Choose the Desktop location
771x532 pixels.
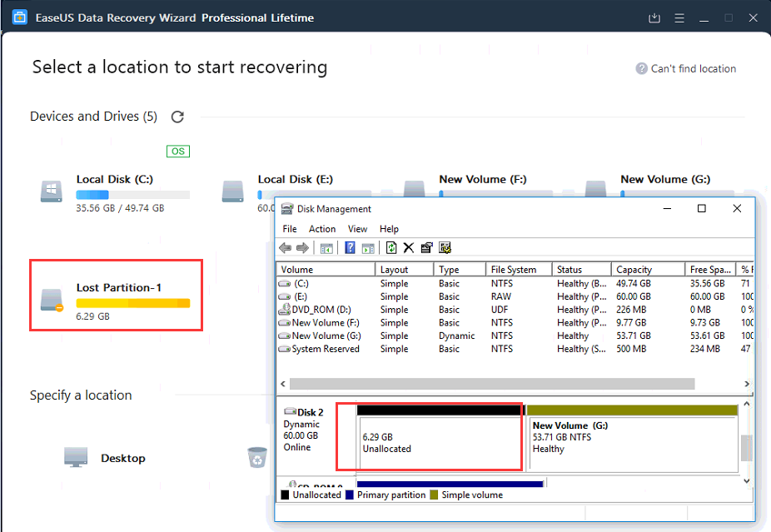[123, 458]
